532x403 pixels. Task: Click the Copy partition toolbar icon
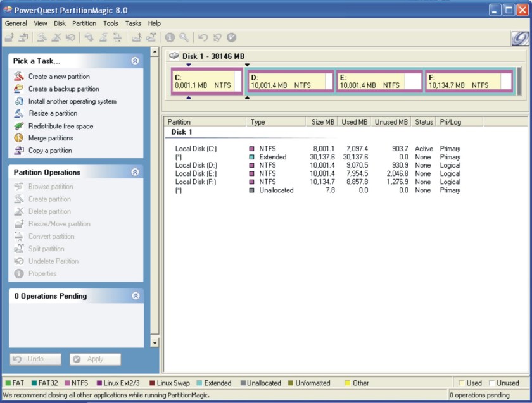23,37
